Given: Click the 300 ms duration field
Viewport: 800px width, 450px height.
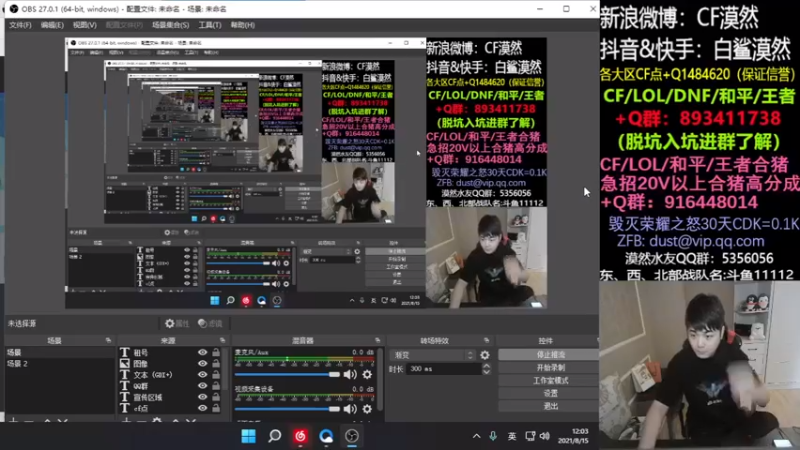Looking at the screenshot, I should 443,369.
